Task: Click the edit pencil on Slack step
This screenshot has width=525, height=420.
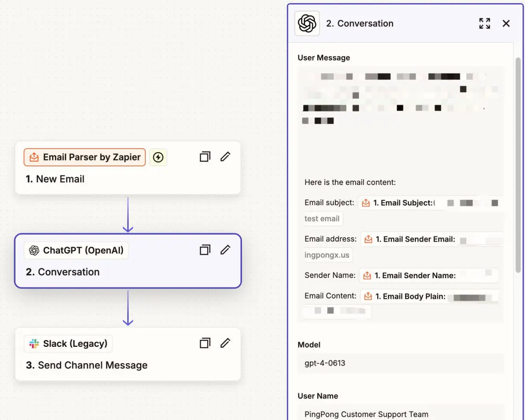Action: click(x=225, y=343)
